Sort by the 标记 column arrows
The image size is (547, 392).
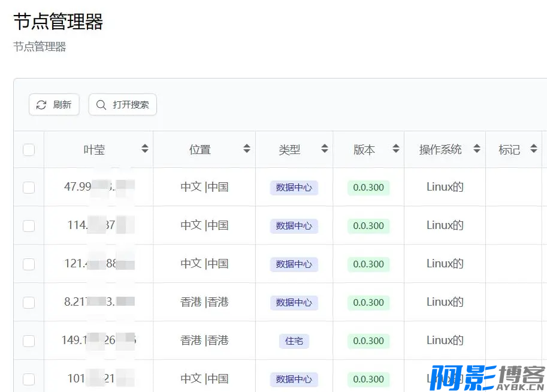(x=533, y=149)
